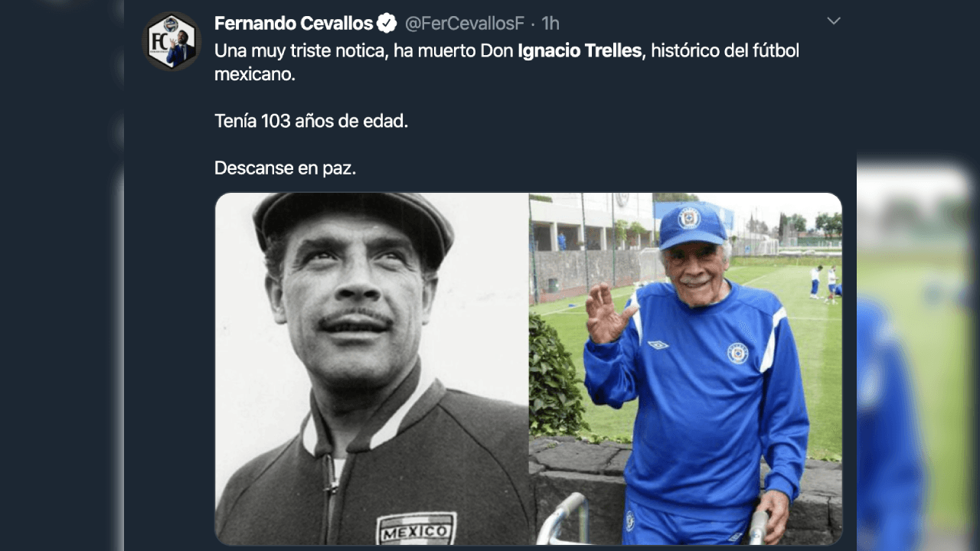Collapse the tweet using the top-right arrow
The image size is (980, 551).
coord(834,21)
